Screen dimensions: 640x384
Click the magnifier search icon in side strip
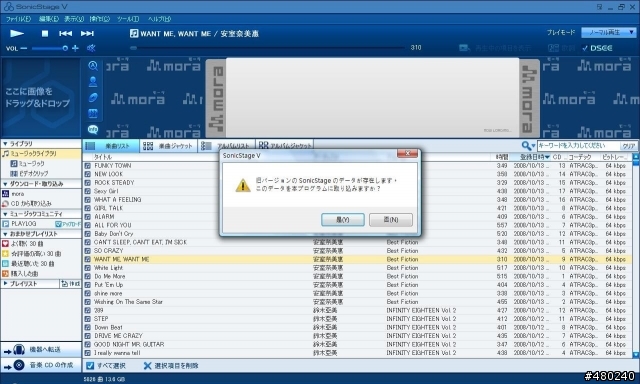pyautogui.click(x=93, y=66)
